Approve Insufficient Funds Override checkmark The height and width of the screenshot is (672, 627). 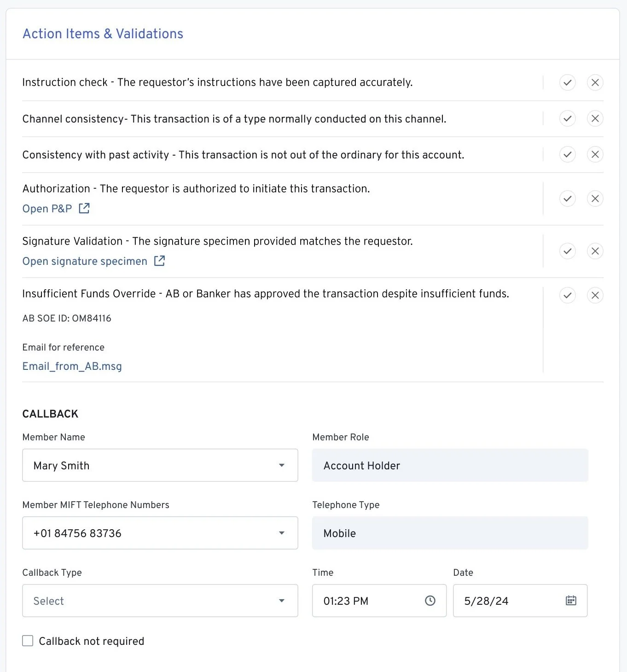coord(567,295)
